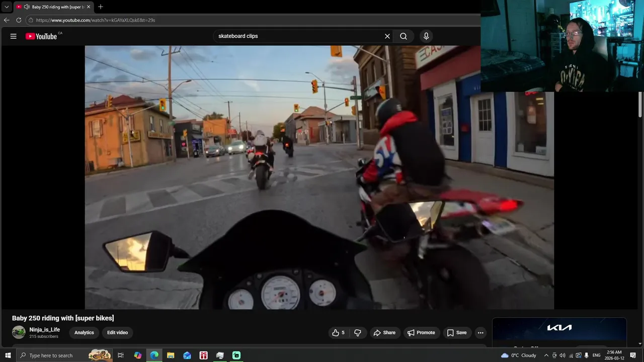Image resolution: width=644 pixels, height=362 pixels.
Task: Share the video
Action: 384,333
